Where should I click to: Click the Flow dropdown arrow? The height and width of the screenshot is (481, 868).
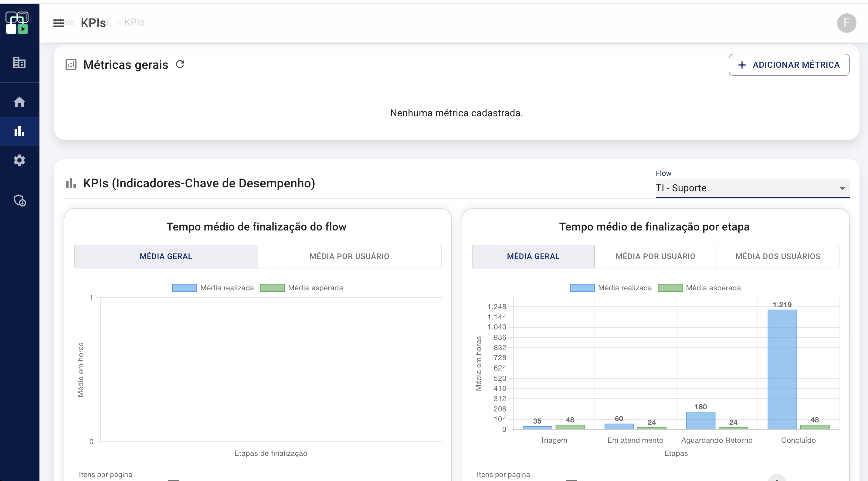coord(842,189)
